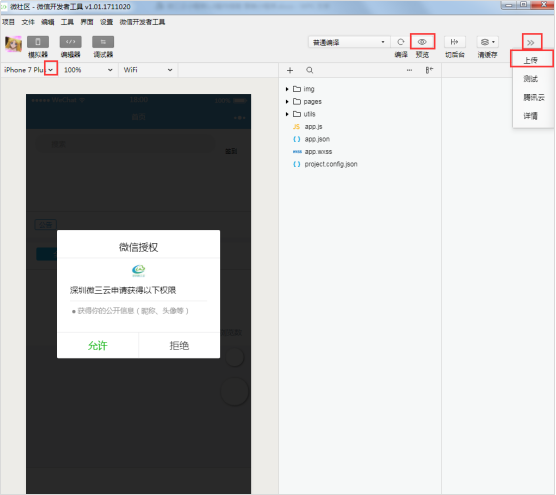Select 详情 in the overflow menu
The height and width of the screenshot is (495, 556).
[x=531, y=116]
